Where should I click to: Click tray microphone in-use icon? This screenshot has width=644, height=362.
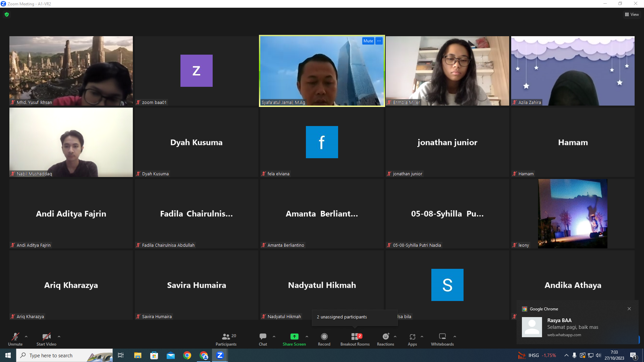(x=575, y=355)
